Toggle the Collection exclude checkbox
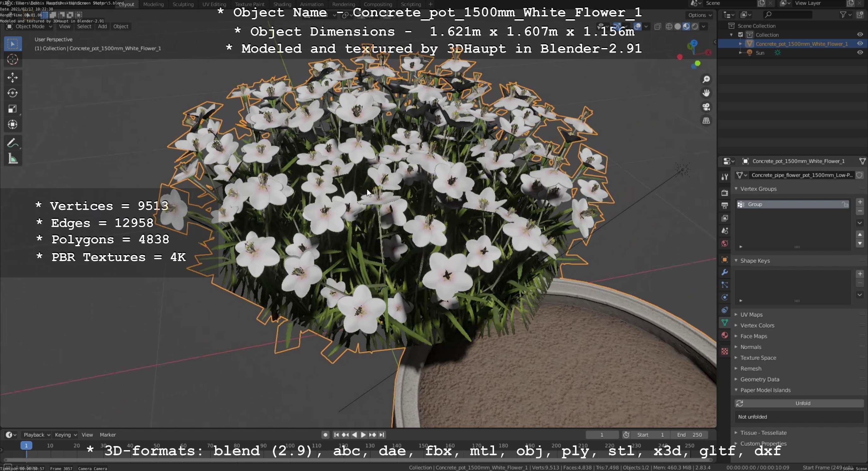 [741, 35]
